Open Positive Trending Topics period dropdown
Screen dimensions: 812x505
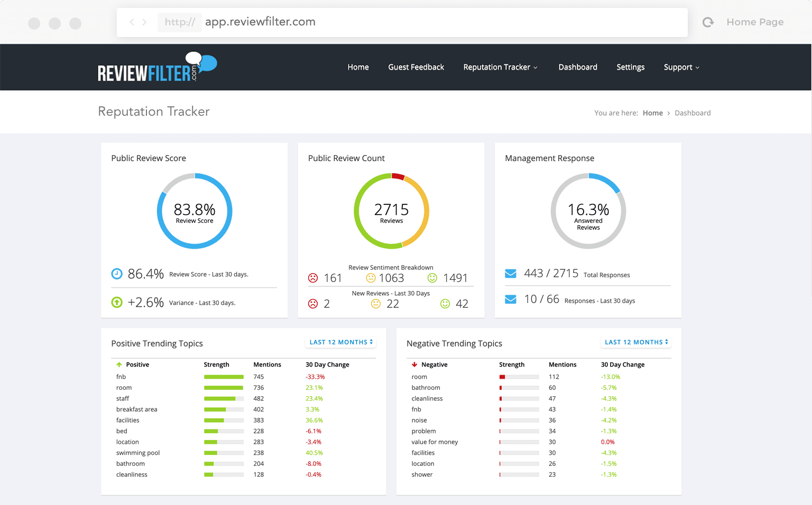(x=341, y=342)
